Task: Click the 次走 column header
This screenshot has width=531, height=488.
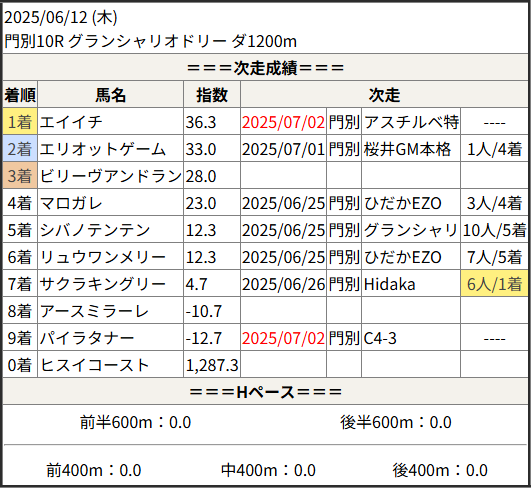Action: [x=384, y=95]
